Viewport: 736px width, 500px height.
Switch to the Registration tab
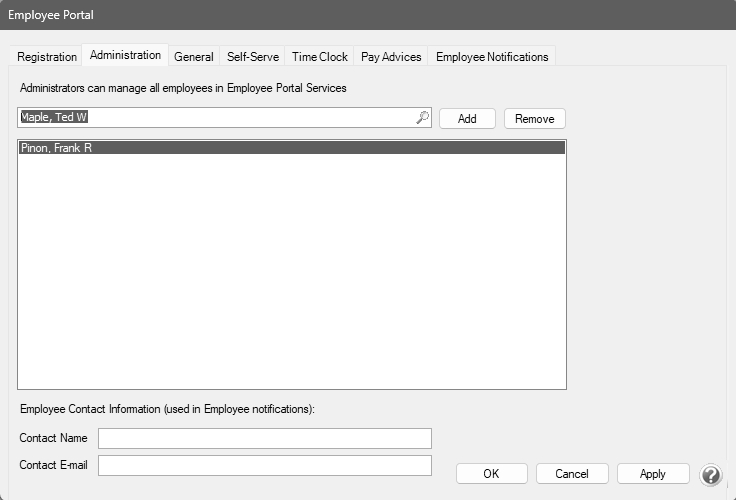[x=47, y=57]
